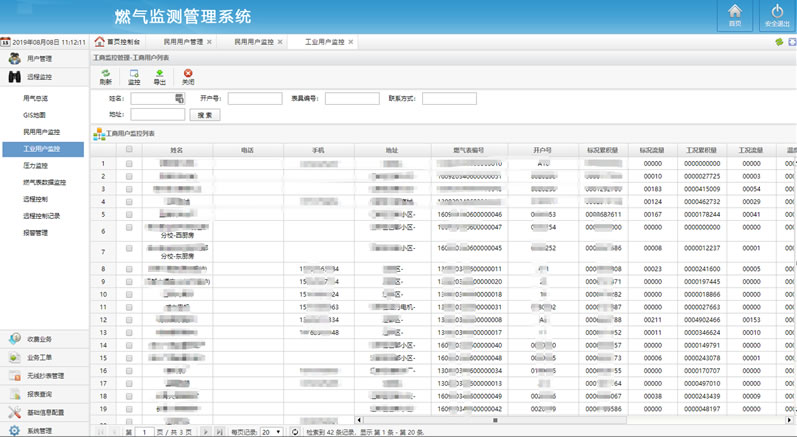Click the 安全退出 power icon
This screenshot has width=797, height=437.
pyautogui.click(x=777, y=11)
